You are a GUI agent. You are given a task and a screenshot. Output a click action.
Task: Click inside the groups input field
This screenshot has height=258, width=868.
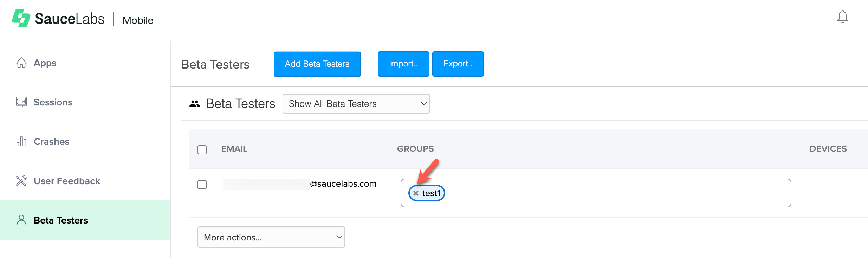(615, 193)
